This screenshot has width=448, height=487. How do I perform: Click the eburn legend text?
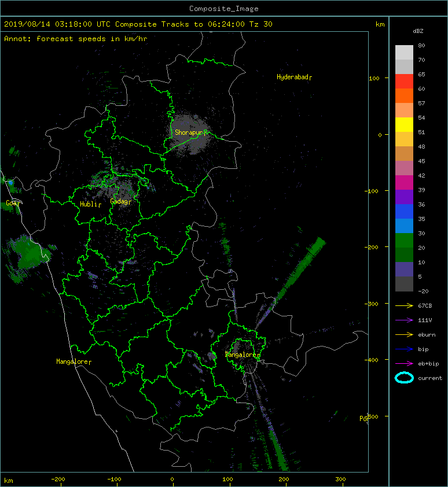pyautogui.click(x=427, y=335)
